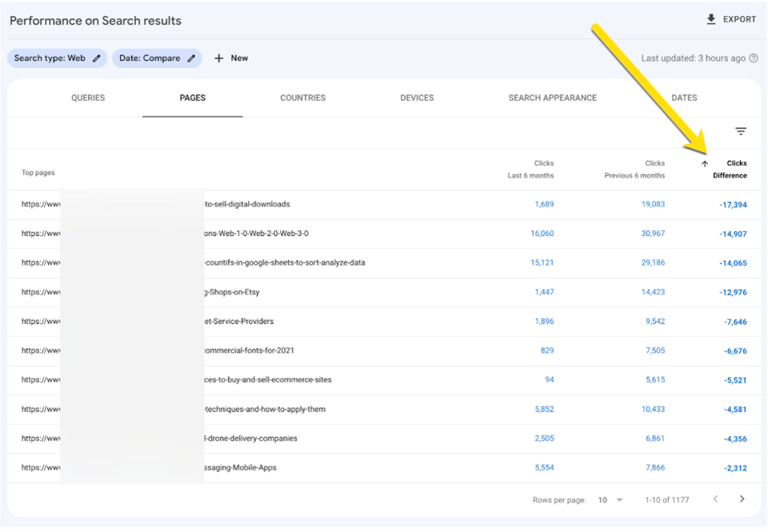Switch to the Queries tab
Screen dimensions: 768x532
[x=88, y=98]
